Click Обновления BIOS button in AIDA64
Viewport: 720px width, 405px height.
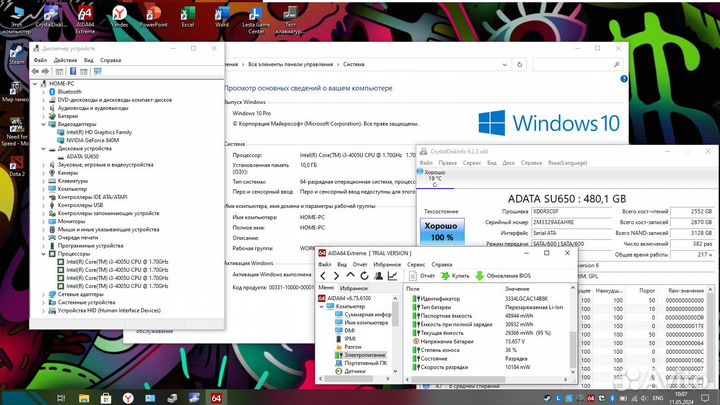503,276
